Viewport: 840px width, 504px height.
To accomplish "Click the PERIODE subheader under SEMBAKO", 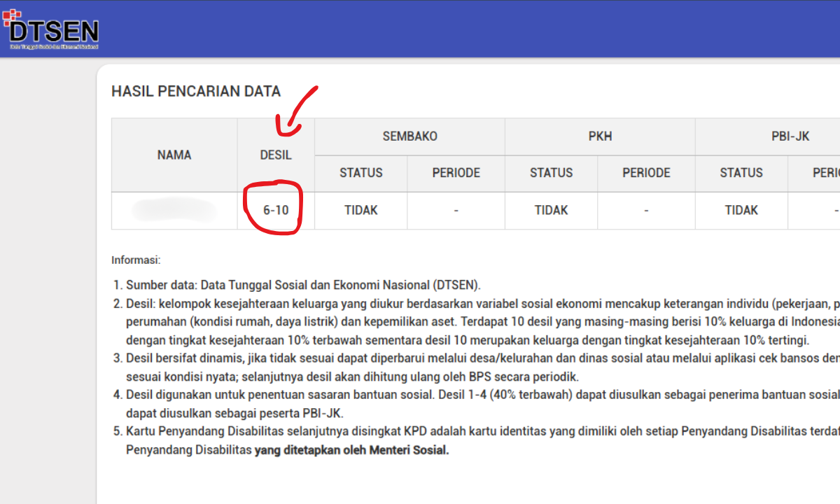I will pos(456,173).
